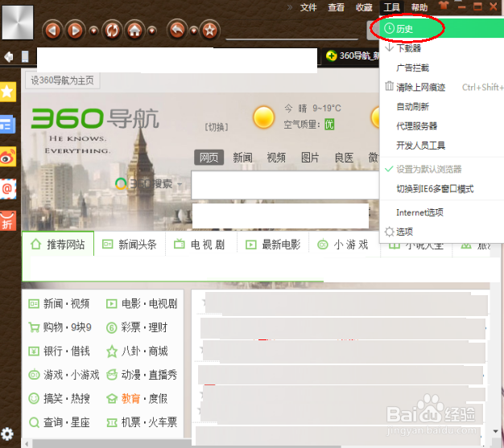Viewport: 504px width, 448px height.
Task: Click 彩票·理财 category link
Action: (x=137, y=327)
